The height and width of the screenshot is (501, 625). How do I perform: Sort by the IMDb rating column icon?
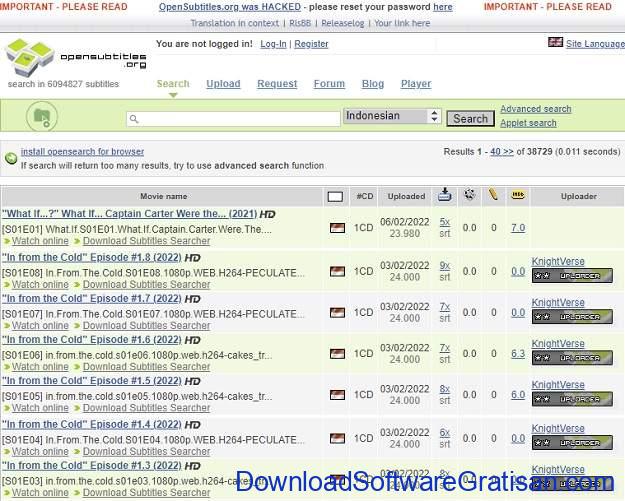(518, 195)
